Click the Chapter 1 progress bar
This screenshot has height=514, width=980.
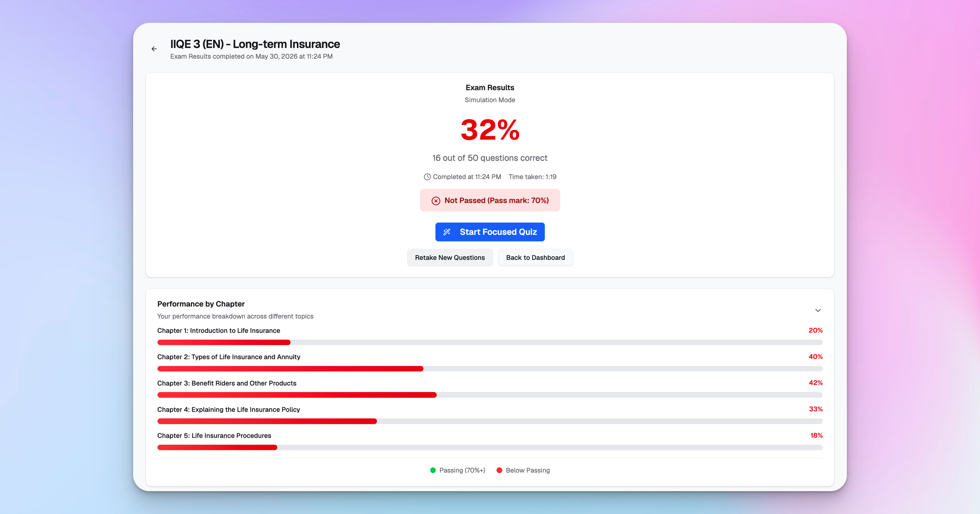[x=490, y=342]
